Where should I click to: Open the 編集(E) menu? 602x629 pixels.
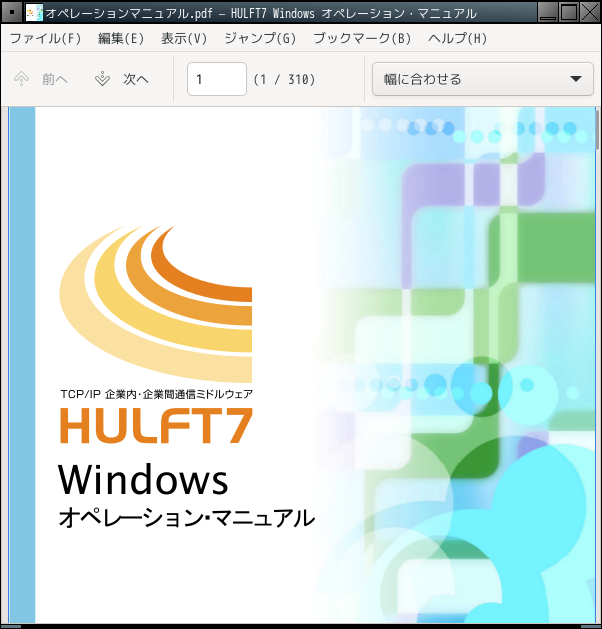click(121, 39)
